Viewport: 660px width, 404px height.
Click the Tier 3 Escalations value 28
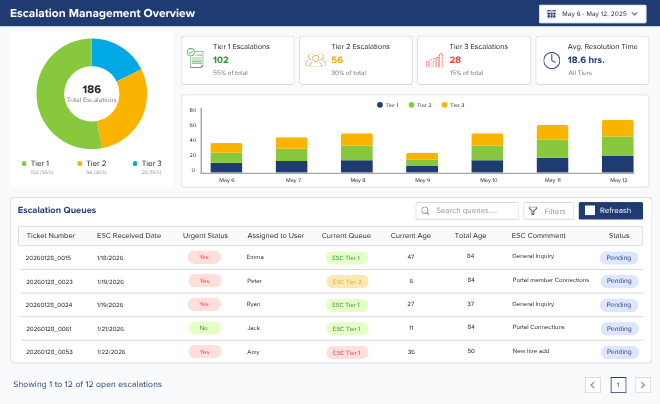(455, 60)
